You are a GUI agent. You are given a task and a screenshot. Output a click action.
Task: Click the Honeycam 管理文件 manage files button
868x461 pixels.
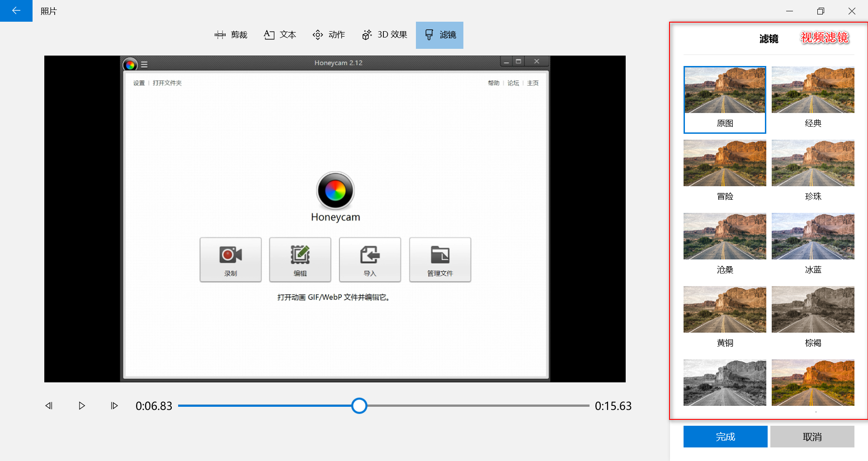point(440,260)
